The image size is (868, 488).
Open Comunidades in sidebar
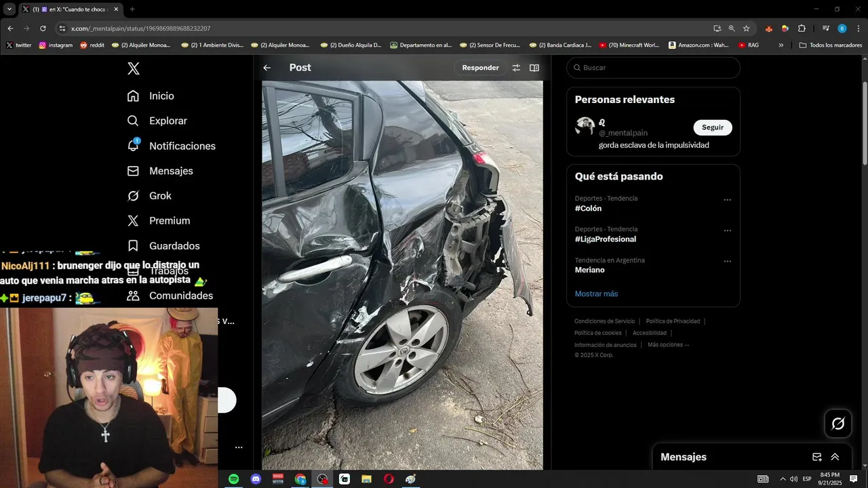click(170, 296)
